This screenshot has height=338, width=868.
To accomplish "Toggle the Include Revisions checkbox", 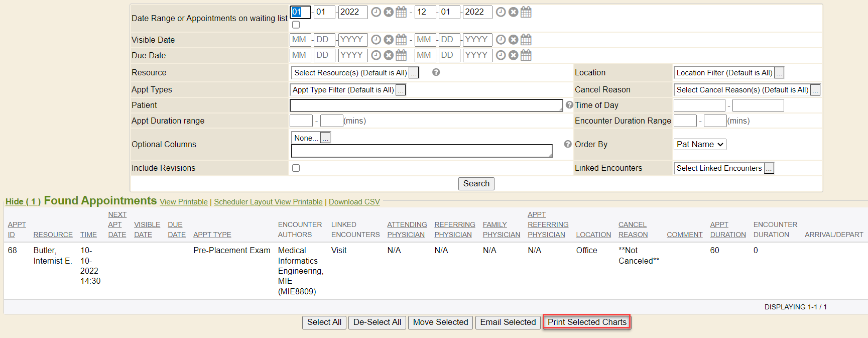I will click(296, 168).
